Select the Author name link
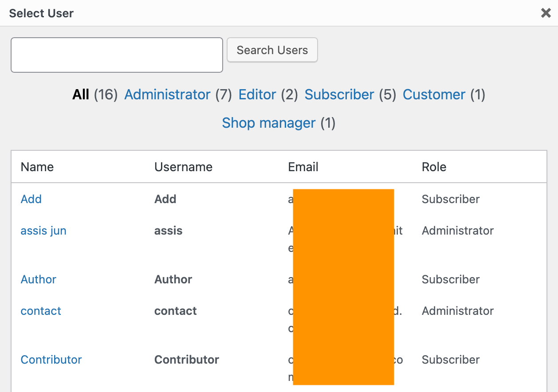558x392 pixels. point(39,279)
